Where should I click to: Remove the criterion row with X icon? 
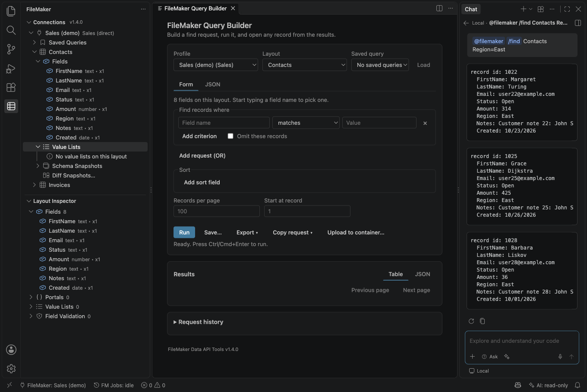click(425, 123)
